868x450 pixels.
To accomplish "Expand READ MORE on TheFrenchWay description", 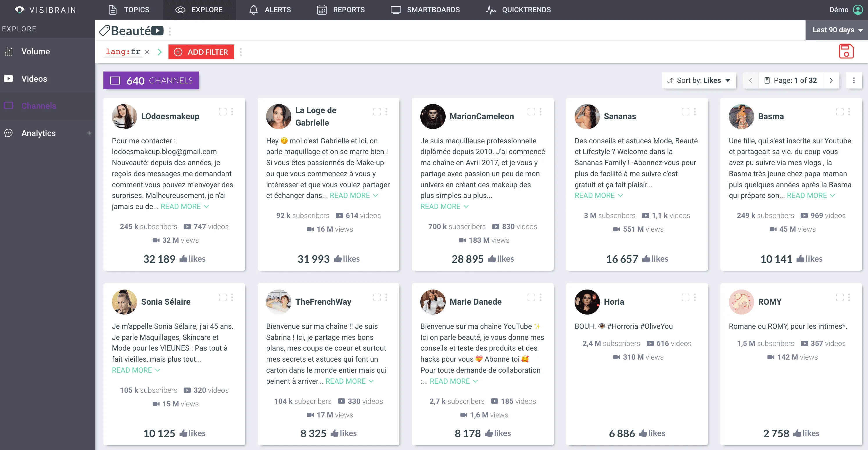I will pos(350,381).
